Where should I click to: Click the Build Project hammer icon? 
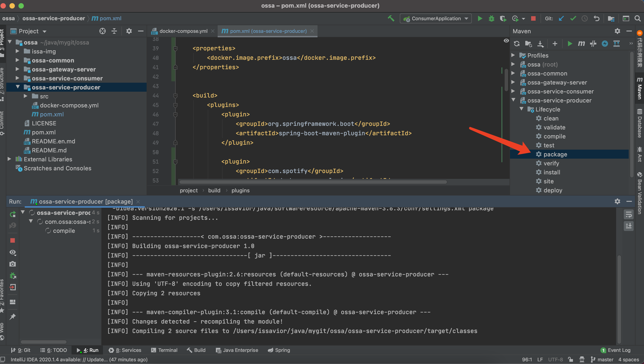(x=391, y=18)
